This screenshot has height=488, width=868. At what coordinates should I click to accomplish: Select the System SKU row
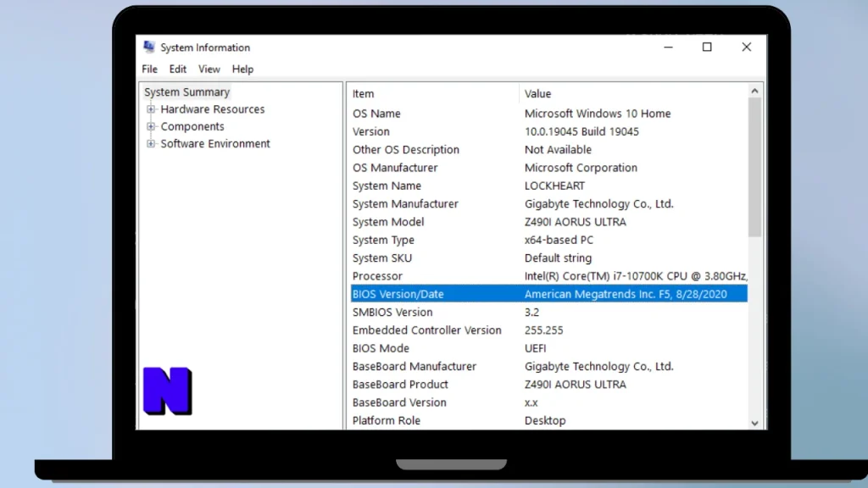[x=548, y=258]
